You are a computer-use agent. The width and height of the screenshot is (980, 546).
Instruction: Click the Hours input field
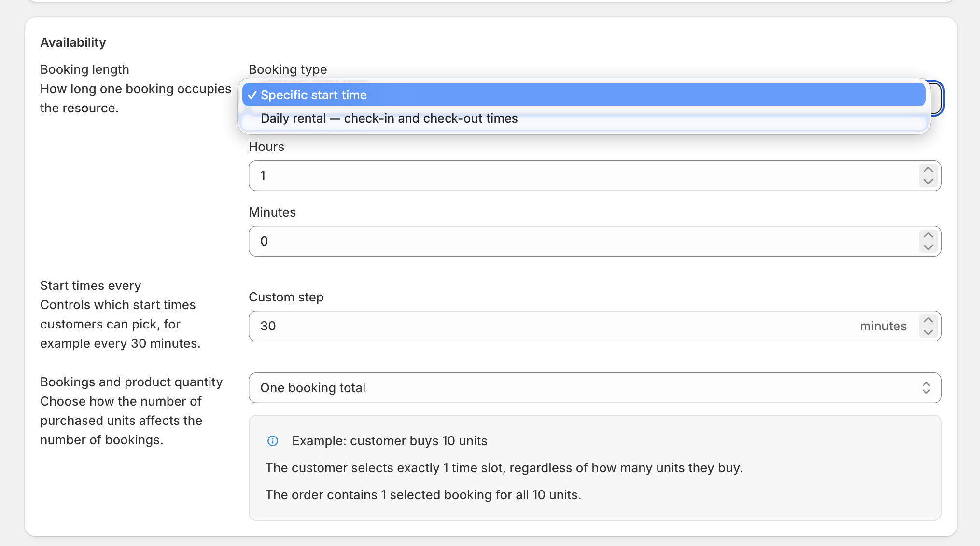595,176
